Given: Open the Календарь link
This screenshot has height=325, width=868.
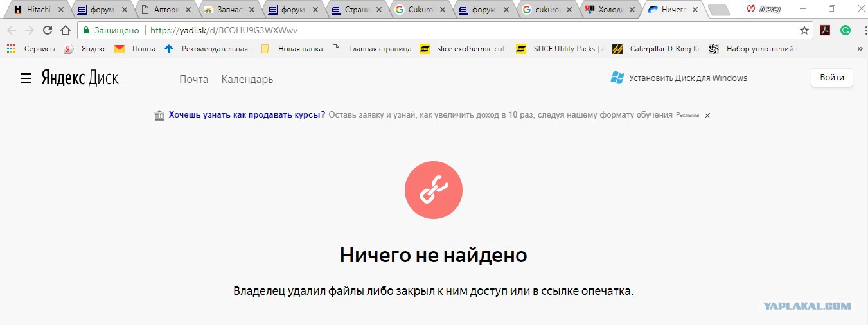Looking at the screenshot, I should coord(247,79).
